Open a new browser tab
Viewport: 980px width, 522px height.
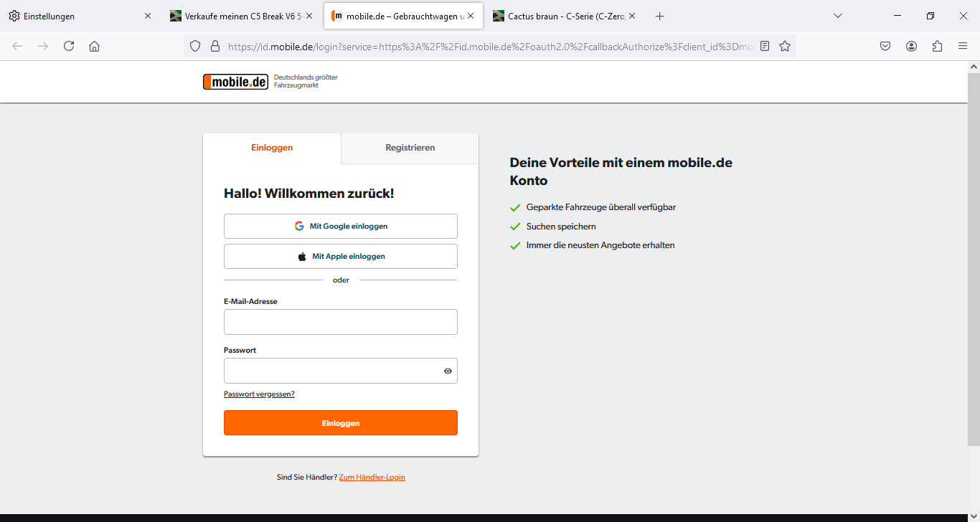click(660, 16)
